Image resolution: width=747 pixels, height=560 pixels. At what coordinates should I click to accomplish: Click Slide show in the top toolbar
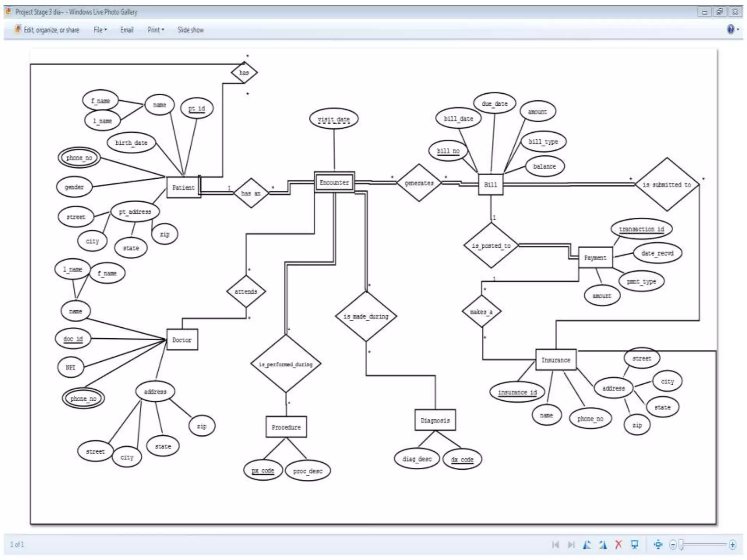pyautogui.click(x=190, y=30)
